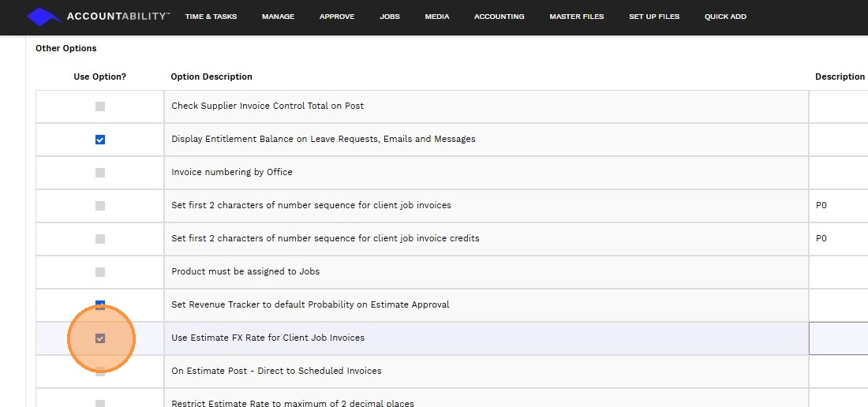This screenshot has height=407, width=868.
Task: Open the Manage menu
Action: (278, 17)
